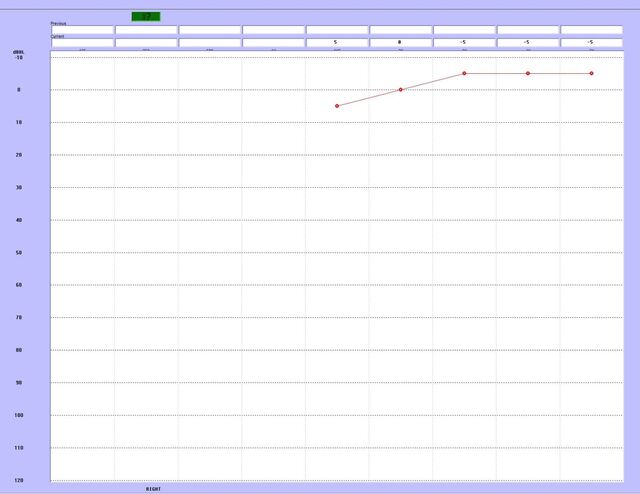Click the '50' axis label
This screenshot has height=494, width=640.
pyautogui.click(x=19, y=253)
